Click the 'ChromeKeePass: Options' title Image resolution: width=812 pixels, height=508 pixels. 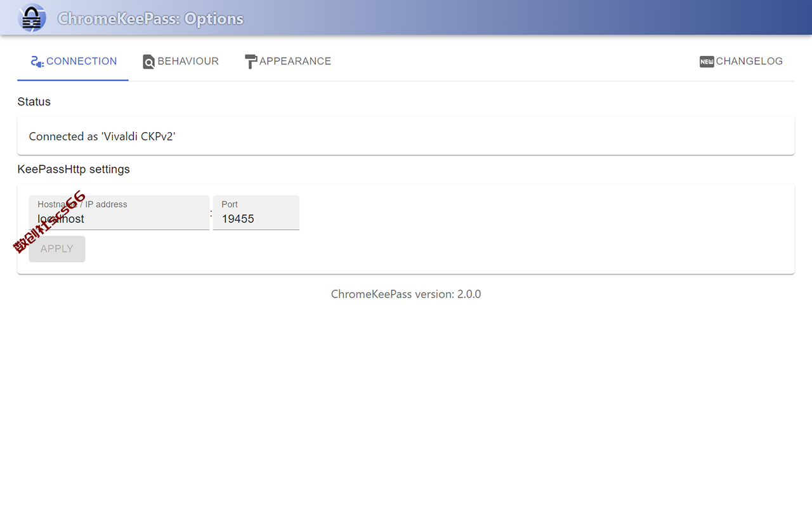(150, 18)
